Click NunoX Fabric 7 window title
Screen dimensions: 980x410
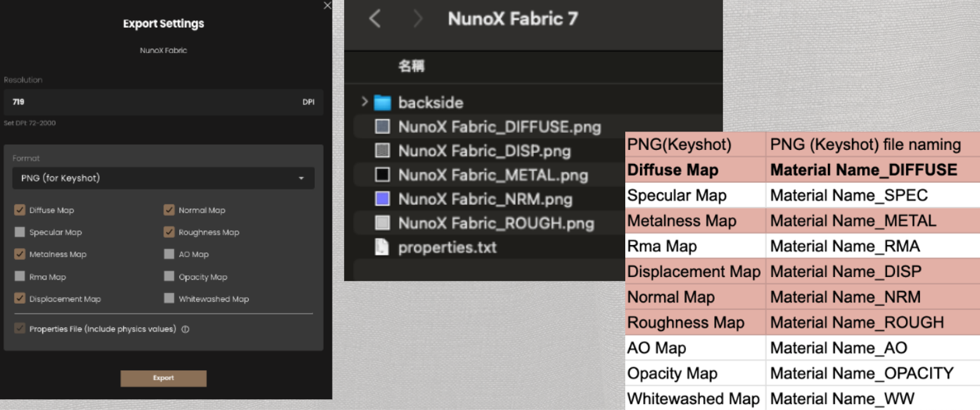pos(512,19)
